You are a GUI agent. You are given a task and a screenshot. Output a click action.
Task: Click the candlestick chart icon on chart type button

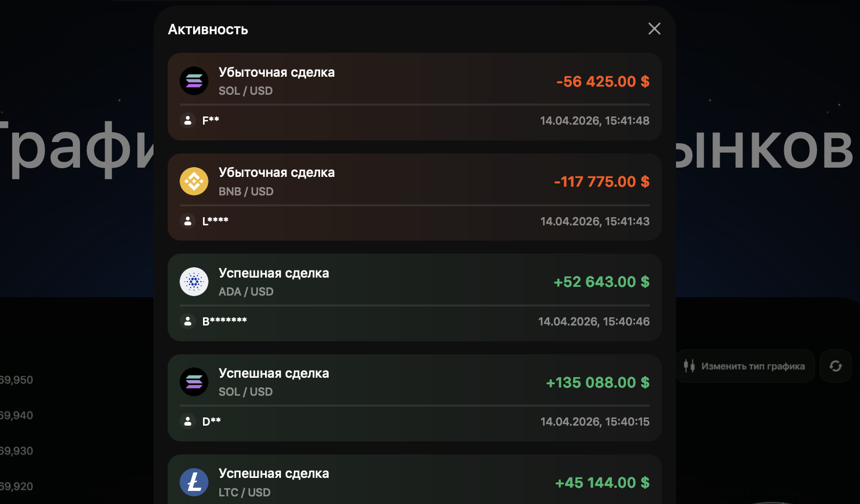click(x=689, y=366)
